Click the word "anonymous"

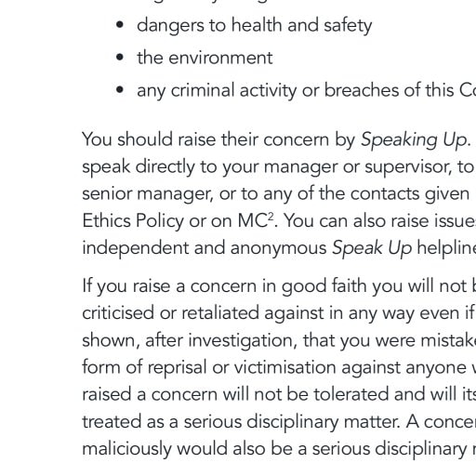point(278,248)
